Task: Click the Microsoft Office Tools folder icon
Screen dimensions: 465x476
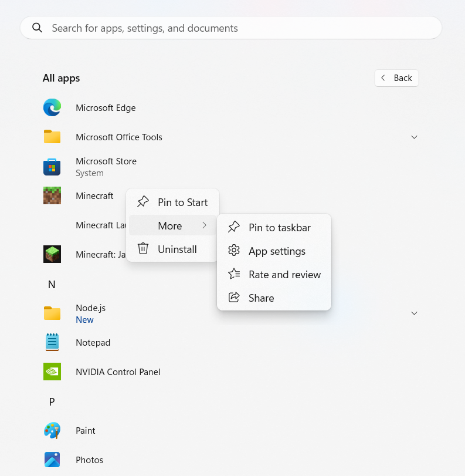Action: tap(52, 137)
